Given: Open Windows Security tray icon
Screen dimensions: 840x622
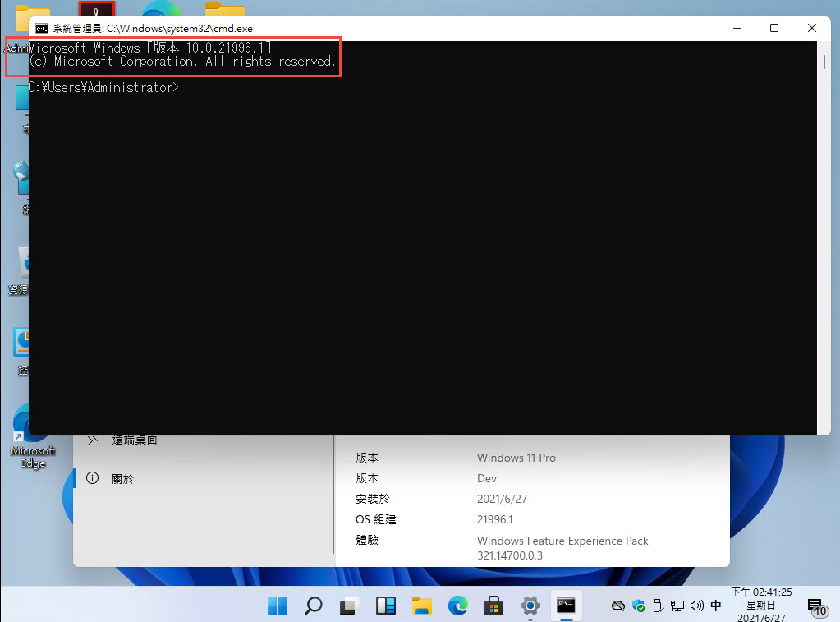Looking at the screenshot, I should [x=638, y=606].
